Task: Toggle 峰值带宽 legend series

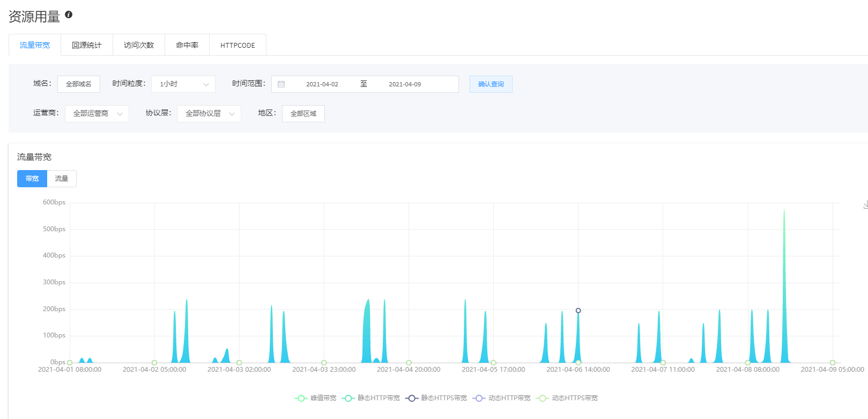Action: (x=316, y=398)
